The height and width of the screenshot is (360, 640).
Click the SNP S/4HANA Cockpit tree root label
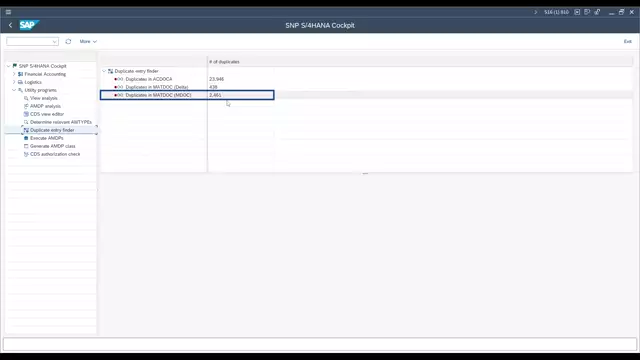[x=42, y=66]
